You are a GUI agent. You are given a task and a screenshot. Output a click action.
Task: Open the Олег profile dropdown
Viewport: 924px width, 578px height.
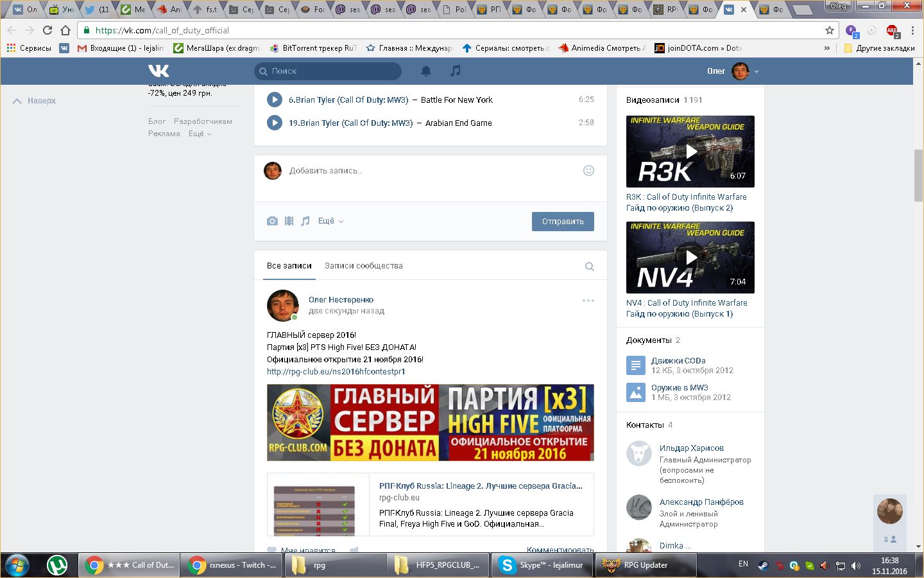tap(733, 71)
